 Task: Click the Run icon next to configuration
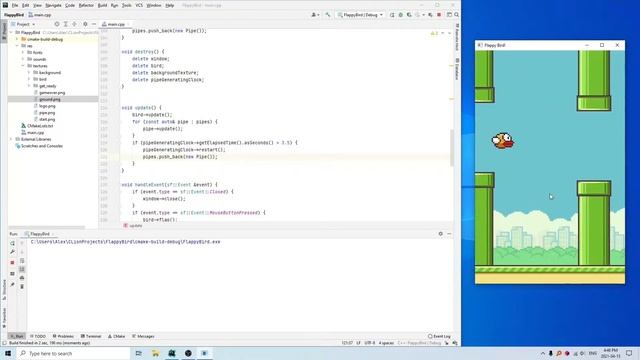pos(392,15)
